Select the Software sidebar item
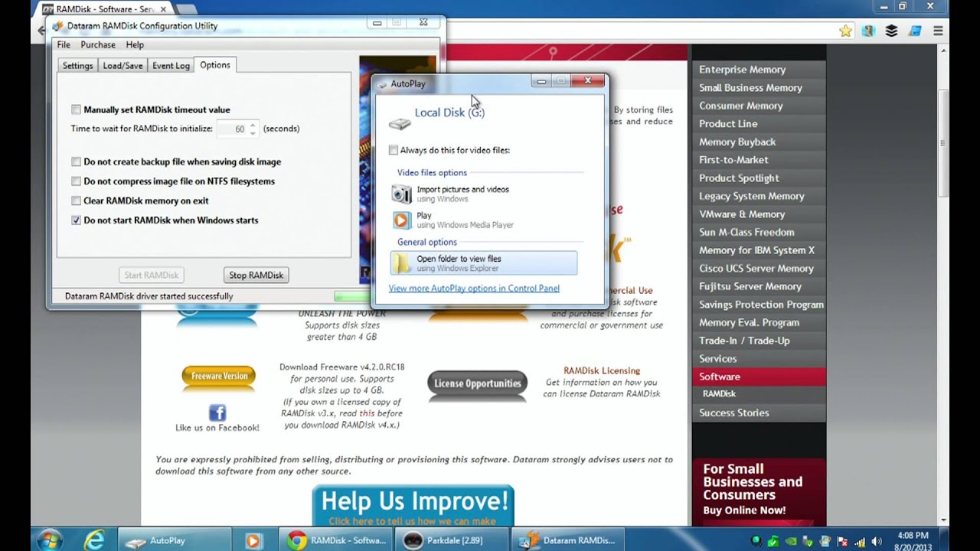Image resolution: width=980 pixels, height=551 pixels. [x=759, y=377]
